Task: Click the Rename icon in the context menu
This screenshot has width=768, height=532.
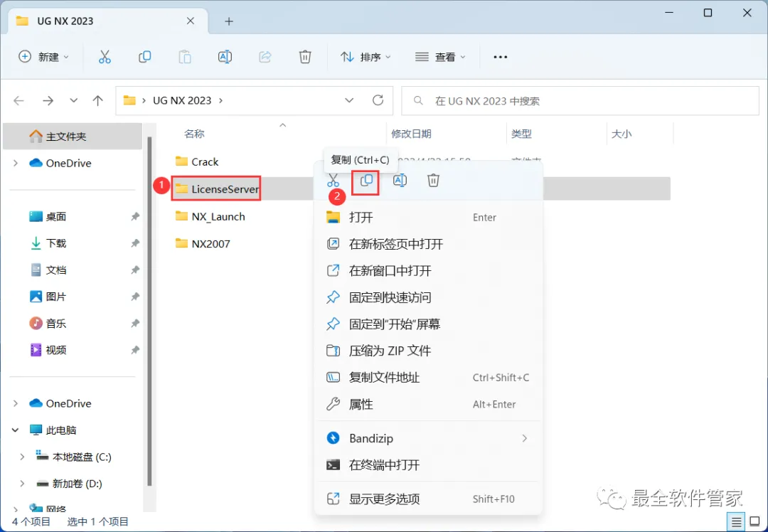Action: point(400,180)
